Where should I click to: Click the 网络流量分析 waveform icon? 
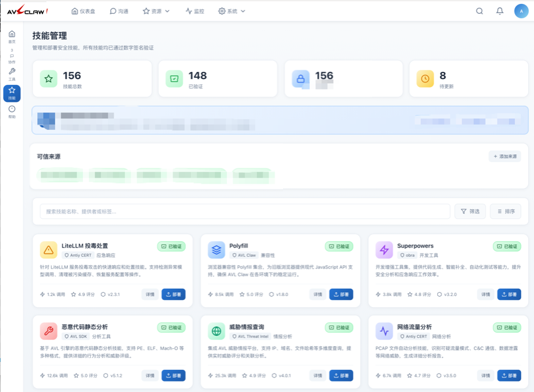click(x=384, y=331)
